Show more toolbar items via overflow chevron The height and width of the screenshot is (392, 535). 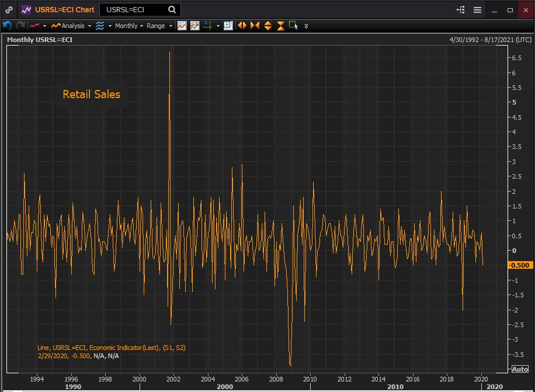click(306, 26)
